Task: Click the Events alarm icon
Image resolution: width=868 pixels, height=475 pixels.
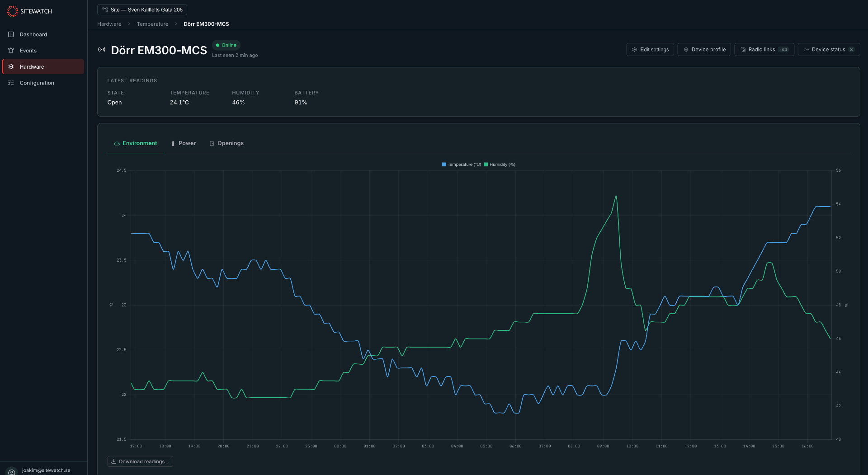Action: 11,51
